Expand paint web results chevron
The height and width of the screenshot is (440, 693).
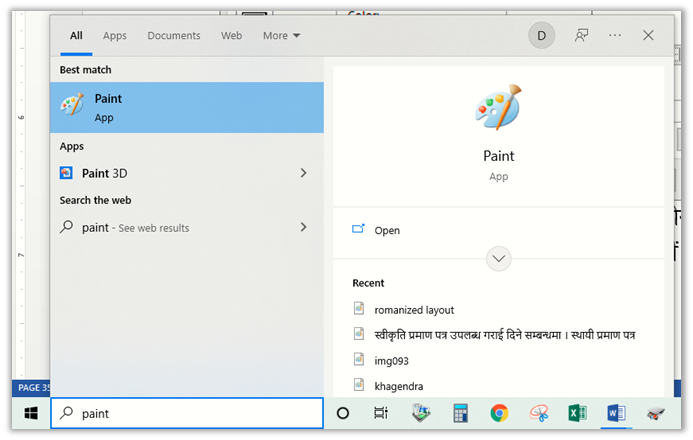(303, 227)
